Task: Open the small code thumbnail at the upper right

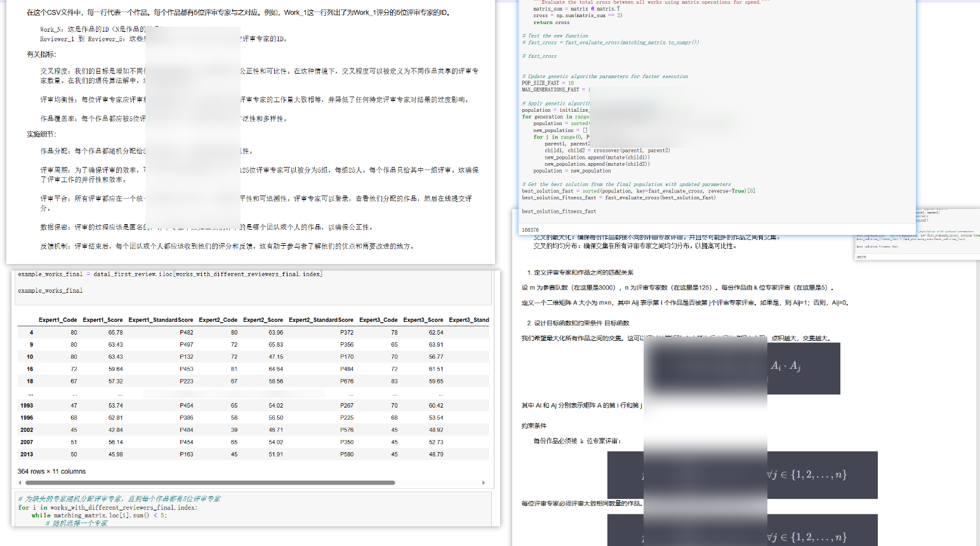Action: (917, 234)
